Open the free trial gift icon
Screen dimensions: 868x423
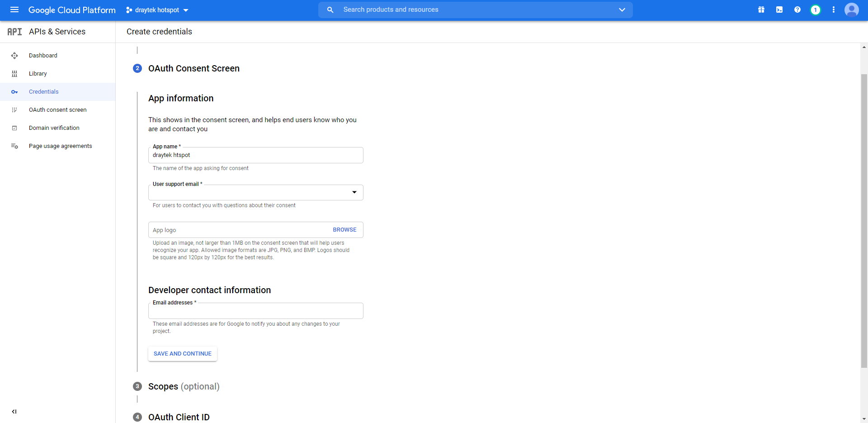(761, 10)
